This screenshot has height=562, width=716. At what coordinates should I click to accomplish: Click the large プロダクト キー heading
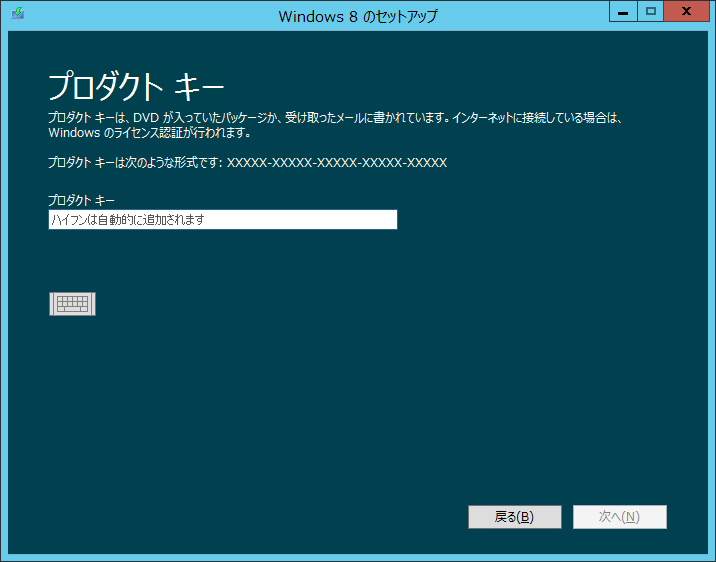coord(136,82)
